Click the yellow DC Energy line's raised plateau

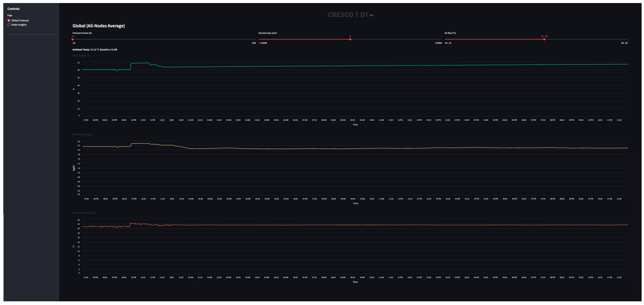(140, 143)
